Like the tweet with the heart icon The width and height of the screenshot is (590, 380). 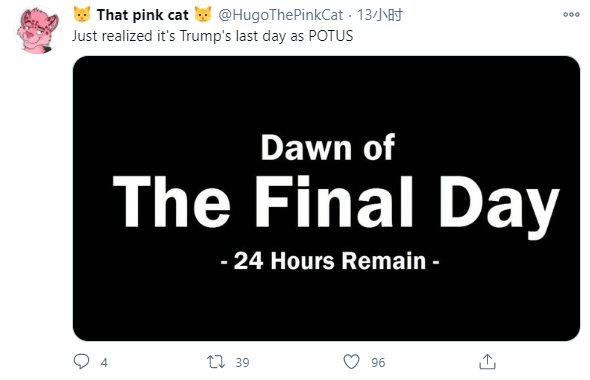(351, 362)
